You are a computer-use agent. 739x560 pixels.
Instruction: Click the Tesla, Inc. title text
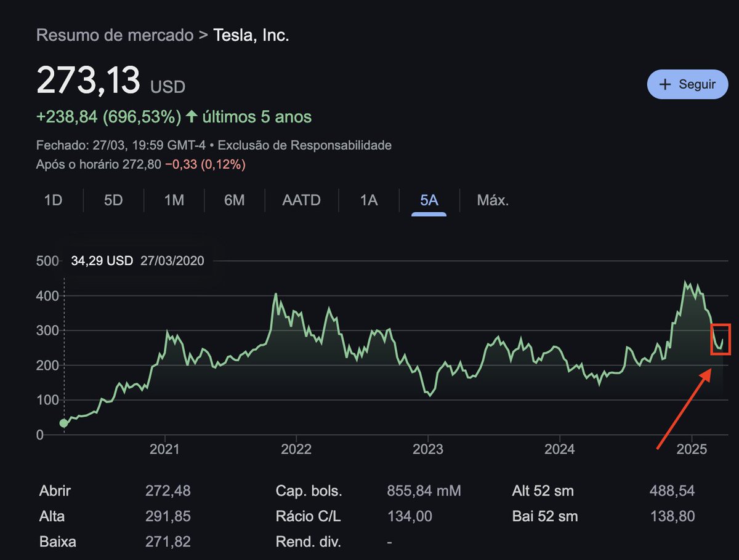[251, 35]
